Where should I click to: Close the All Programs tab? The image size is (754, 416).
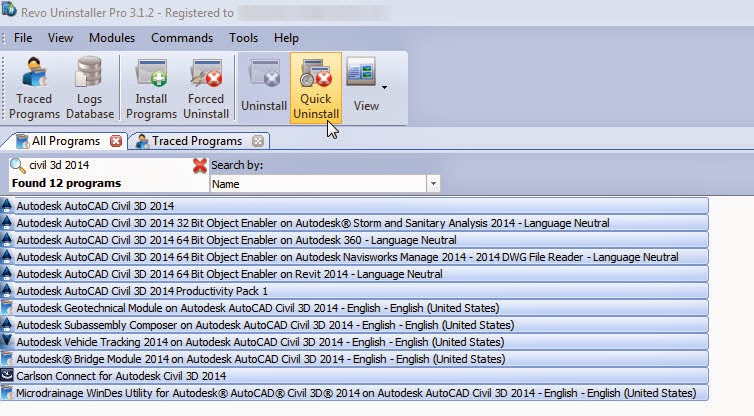[x=116, y=141]
